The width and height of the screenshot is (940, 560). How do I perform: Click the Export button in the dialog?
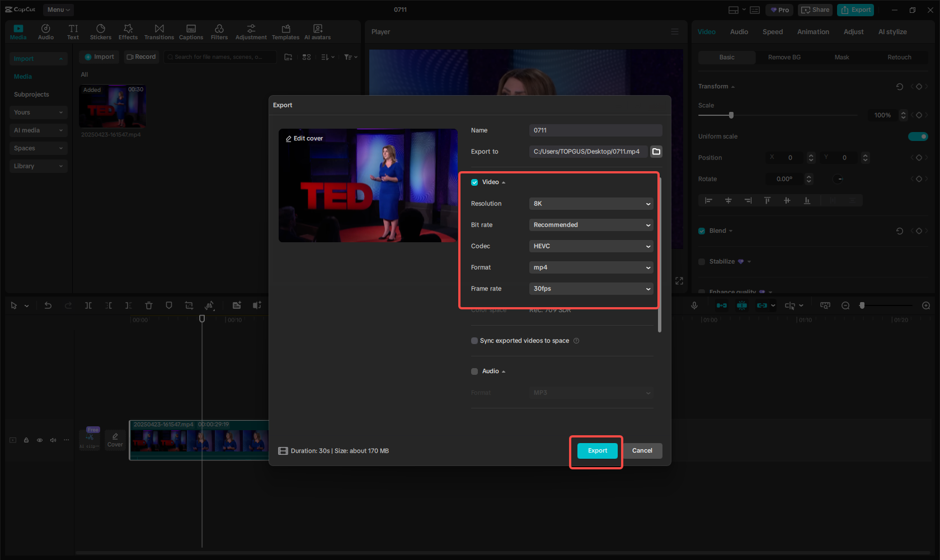coord(596,450)
